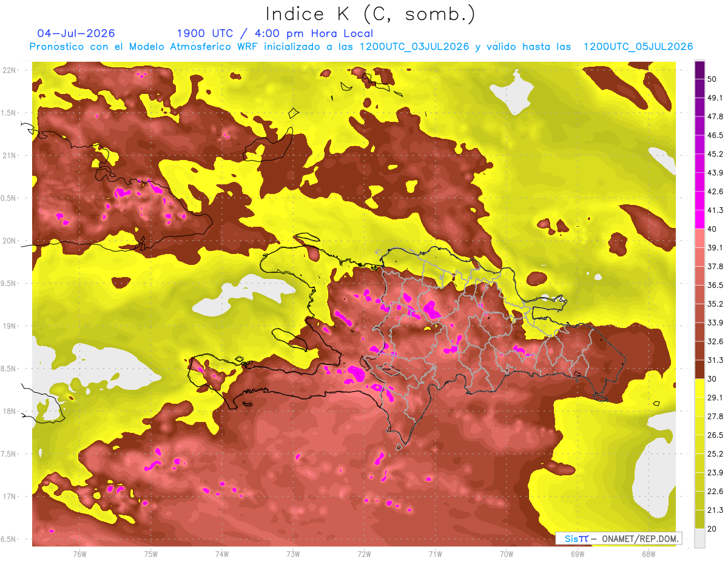Pick the dark purple swatch above 50
Image resolution: width=728 pixels, height=562 pixels.
click(x=699, y=70)
